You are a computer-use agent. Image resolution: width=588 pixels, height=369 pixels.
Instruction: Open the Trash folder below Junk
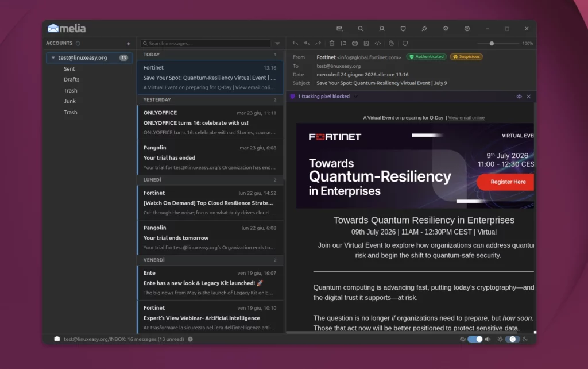coord(70,112)
